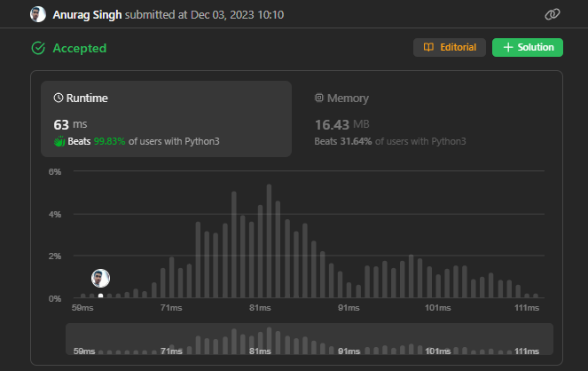Click the green Accepted checkmark icon
The width and height of the screenshot is (588, 371).
[x=38, y=48]
